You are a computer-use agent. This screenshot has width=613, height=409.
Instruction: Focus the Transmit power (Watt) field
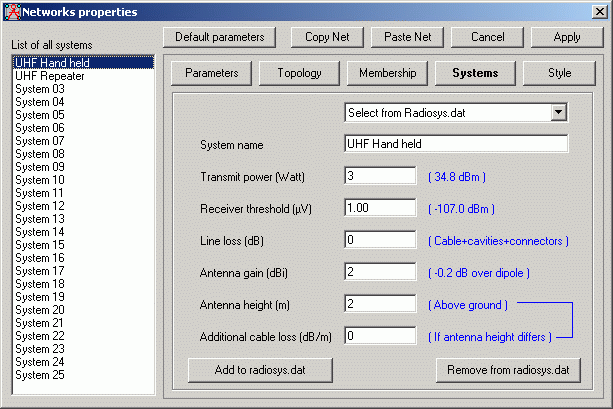coord(380,177)
